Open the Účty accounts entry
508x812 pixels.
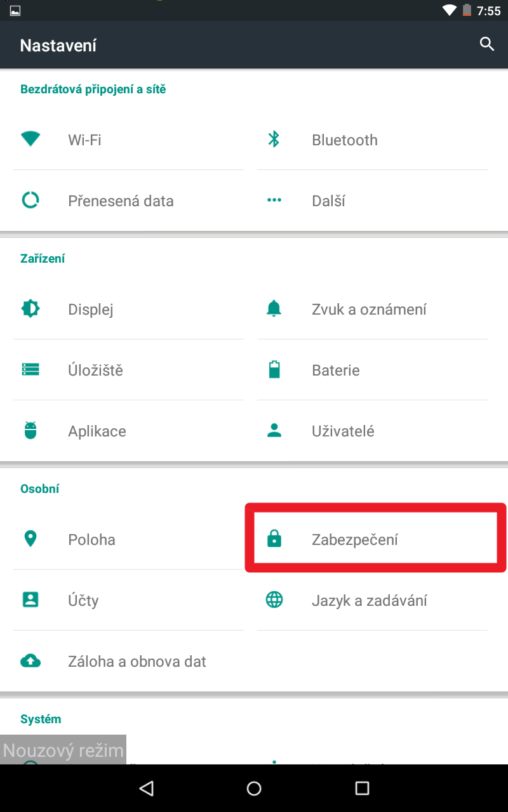[x=128, y=600]
